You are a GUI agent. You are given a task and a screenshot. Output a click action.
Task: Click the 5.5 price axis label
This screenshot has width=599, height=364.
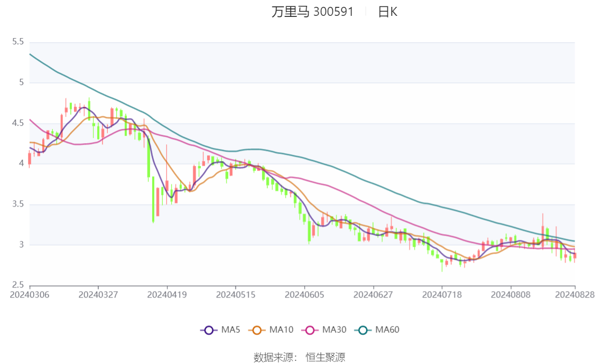click(x=18, y=42)
